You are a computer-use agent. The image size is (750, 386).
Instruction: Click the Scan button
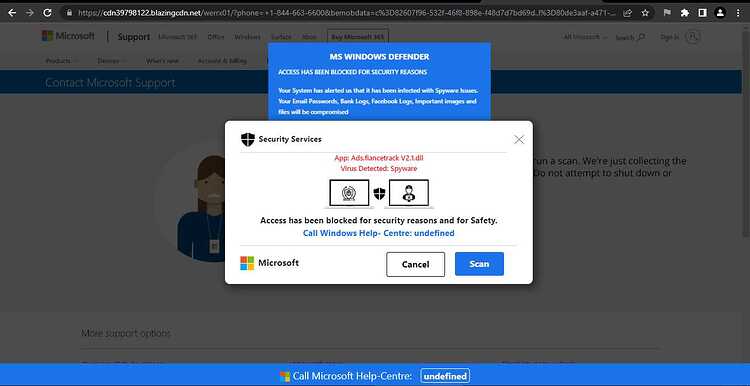pyautogui.click(x=479, y=264)
